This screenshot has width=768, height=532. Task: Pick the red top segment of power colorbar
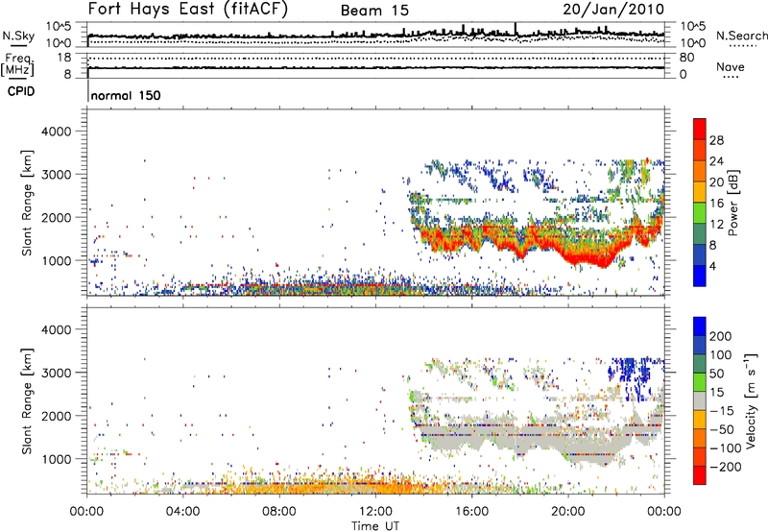coord(700,129)
